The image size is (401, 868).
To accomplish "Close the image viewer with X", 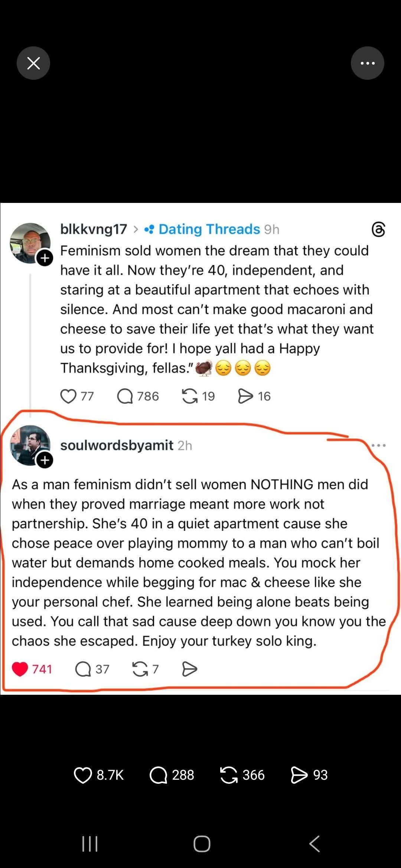I will pos(33,63).
